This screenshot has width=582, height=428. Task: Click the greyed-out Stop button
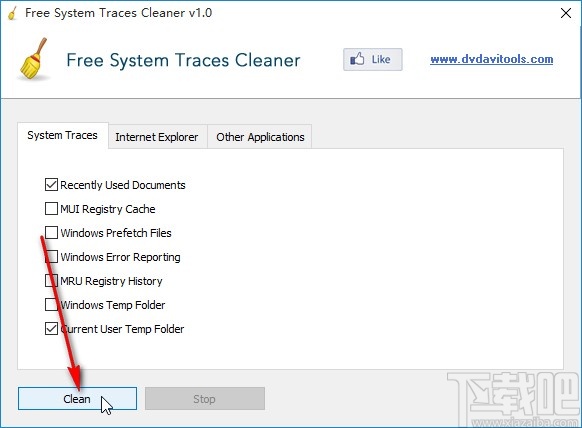coord(205,399)
